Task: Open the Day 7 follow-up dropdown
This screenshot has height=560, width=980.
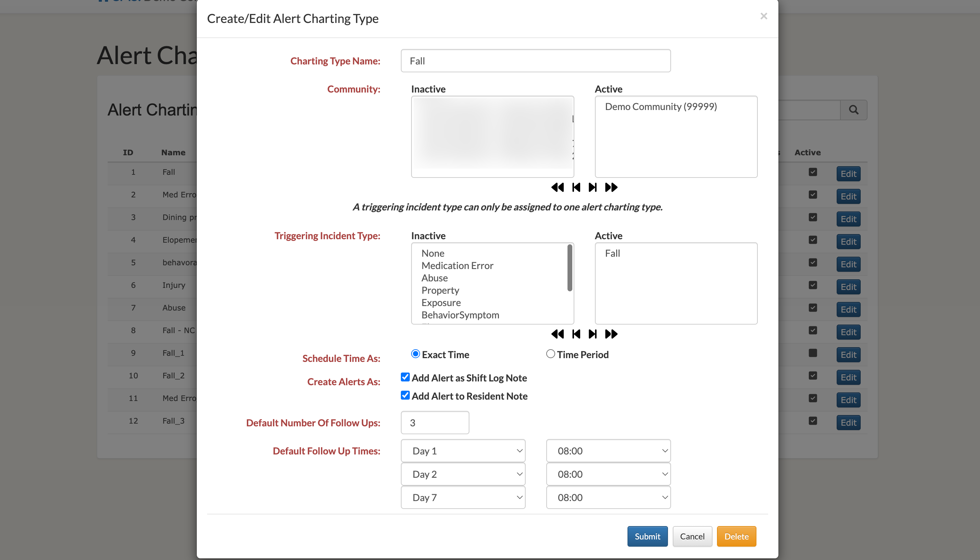Action: pyautogui.click(x=463, y=497)
